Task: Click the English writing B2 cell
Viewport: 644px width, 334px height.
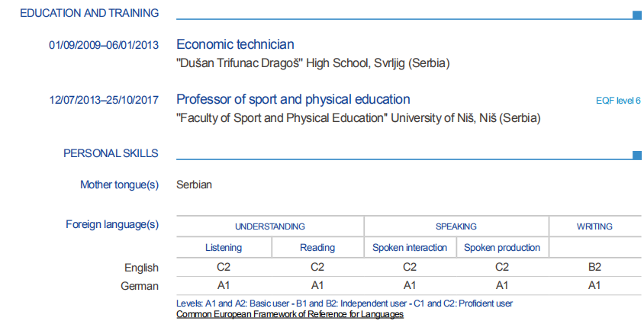Action: coord(594,267)
